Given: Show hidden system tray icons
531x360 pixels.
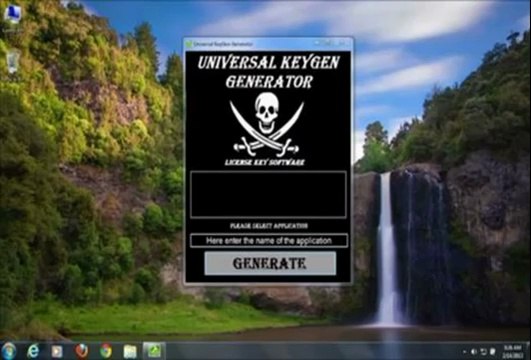Looking at the screenshot, I should (x=465, y=352).
